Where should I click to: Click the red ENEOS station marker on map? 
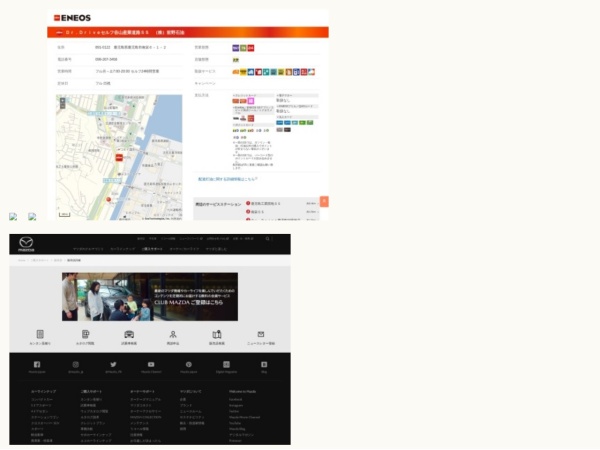(x=119, y=157)
